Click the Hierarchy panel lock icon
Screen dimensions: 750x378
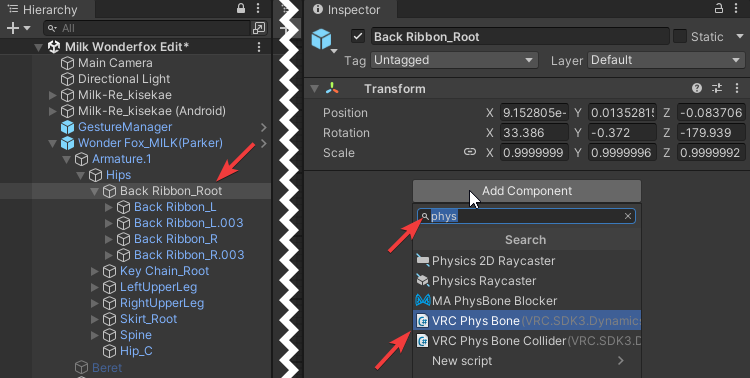[x=241, y=8]
